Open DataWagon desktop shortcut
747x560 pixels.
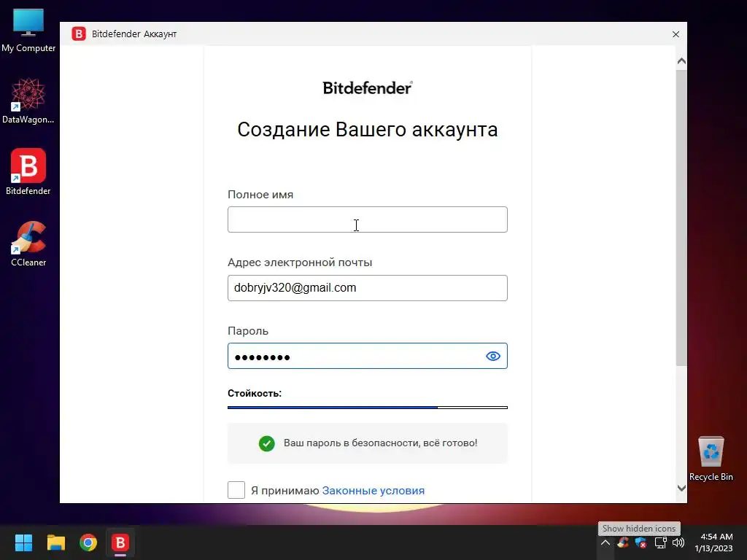click(28, 101)
